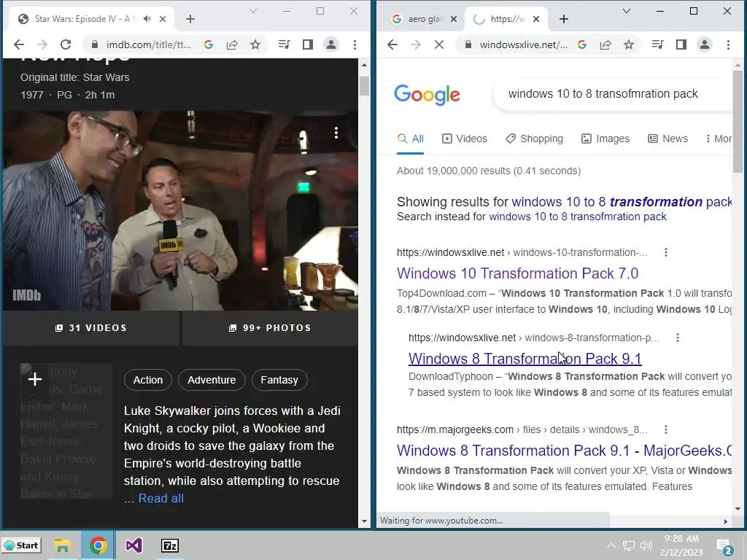This screenshot has height=560, width=747.
Task: Click IMDb page scrollbar down arrow
Action: pyautogui.click(x=365, y=521)
